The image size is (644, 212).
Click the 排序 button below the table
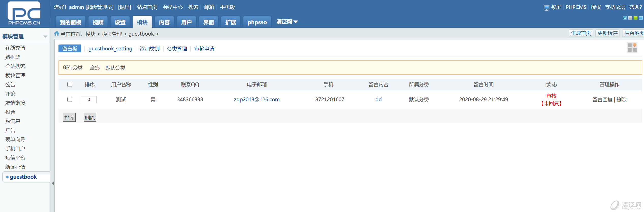[69, 118]
